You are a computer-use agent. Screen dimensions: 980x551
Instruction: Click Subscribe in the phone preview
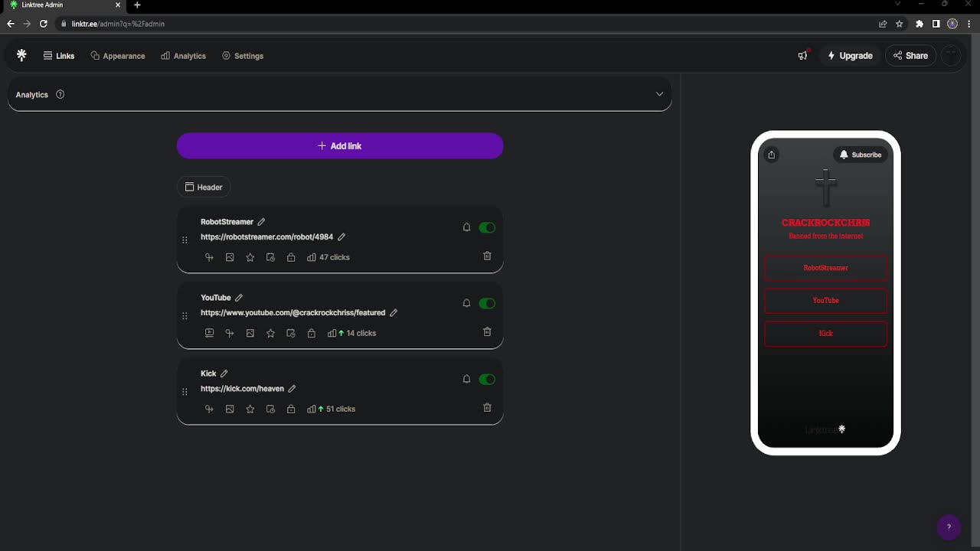click(x=861, y=155)
